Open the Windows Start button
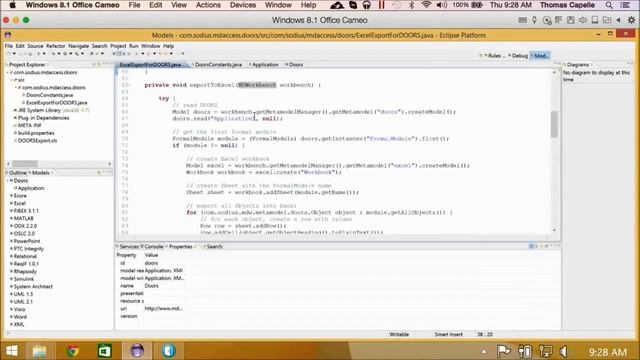Image resolution: width=640 pixels, height=360 pixels. (12, 351)
